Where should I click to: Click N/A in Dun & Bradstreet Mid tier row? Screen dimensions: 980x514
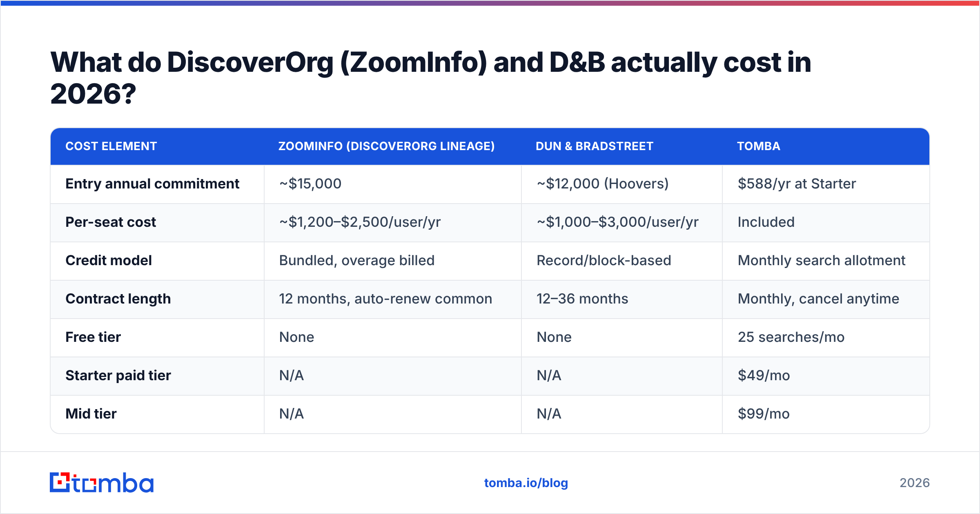549,414
